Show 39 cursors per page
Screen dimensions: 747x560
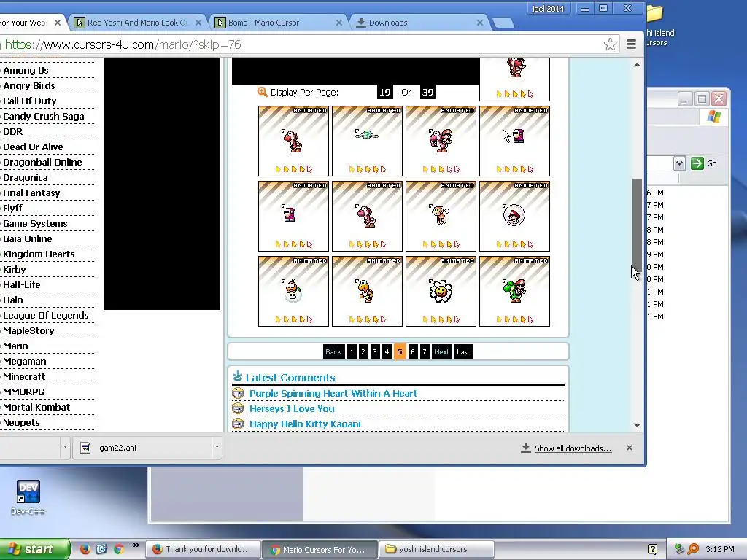(427, 92)
